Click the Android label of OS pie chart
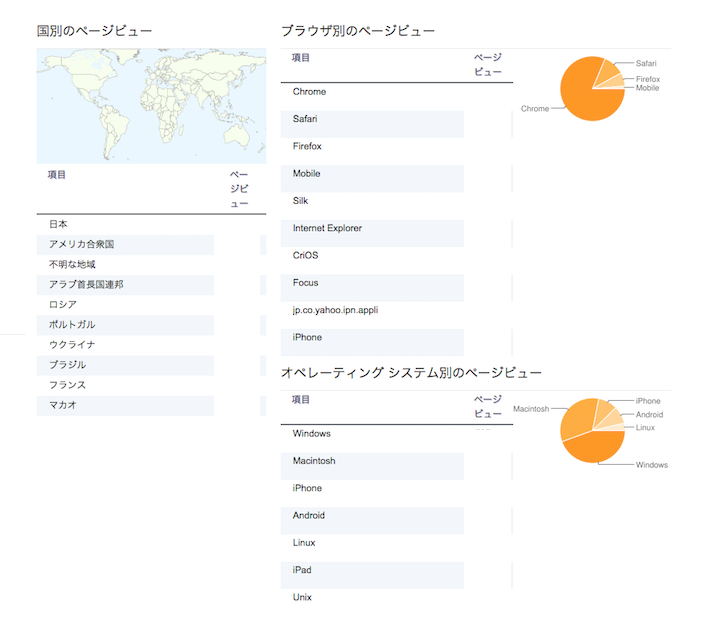The image size is (720, 640). [650, 415]
